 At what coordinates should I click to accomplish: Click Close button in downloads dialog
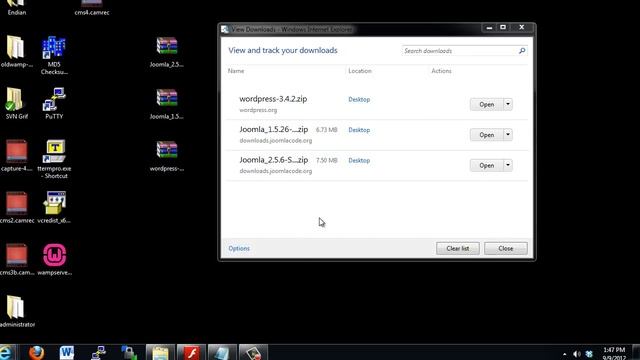506,248
